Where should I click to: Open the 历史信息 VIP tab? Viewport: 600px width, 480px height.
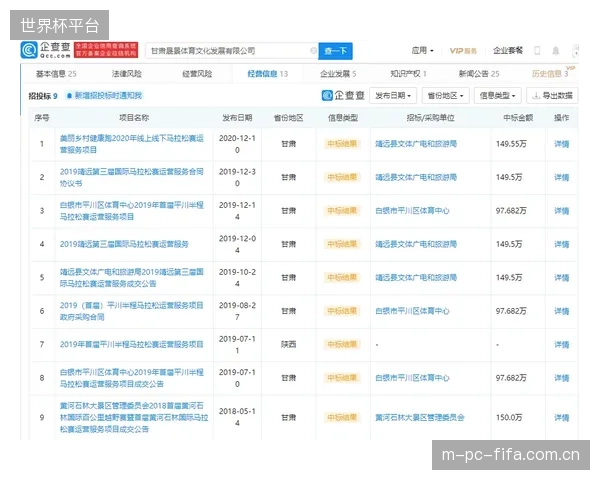[551, 73]
